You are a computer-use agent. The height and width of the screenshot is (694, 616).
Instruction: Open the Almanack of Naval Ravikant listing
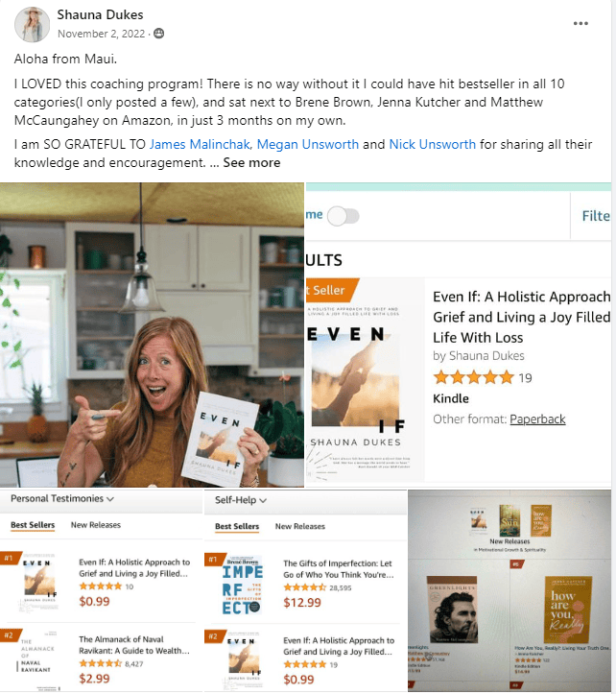coord(134,645)
